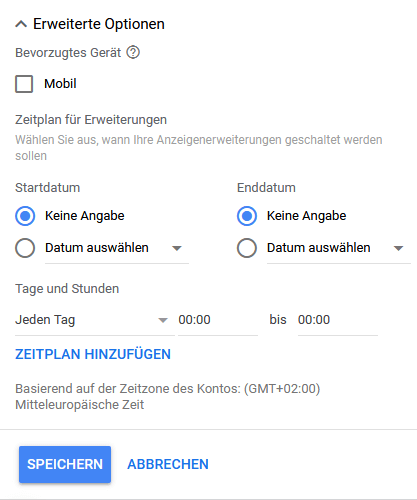Click the Erweiterte Optionen heading text
417x500 pixels.
click(x=99, y=24)
